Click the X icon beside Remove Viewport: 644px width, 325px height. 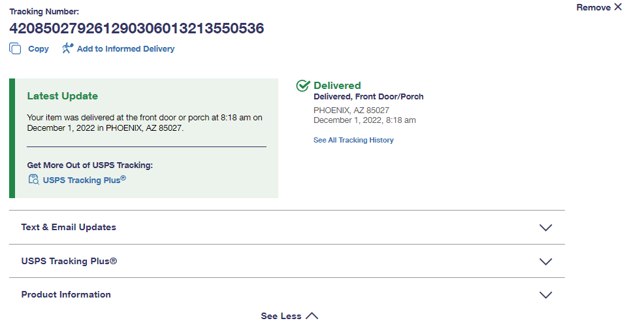[x=618, y=7]
